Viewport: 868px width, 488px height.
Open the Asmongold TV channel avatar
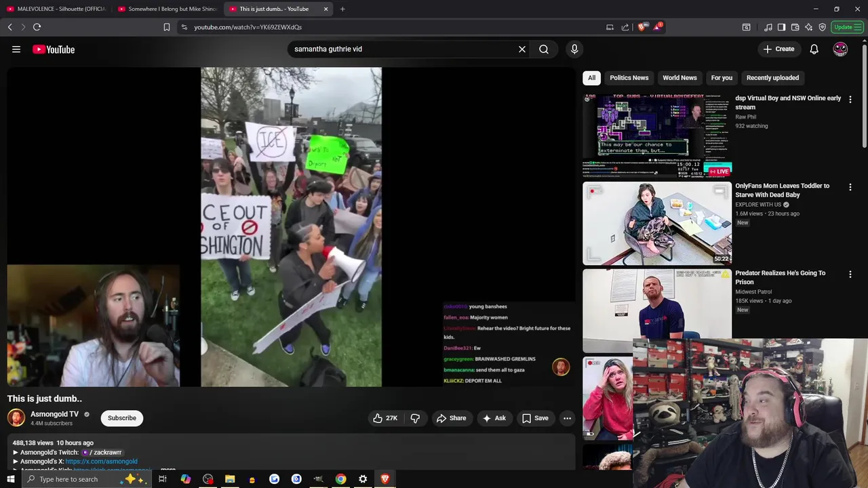pyautogui.click(x=16, y=418)
